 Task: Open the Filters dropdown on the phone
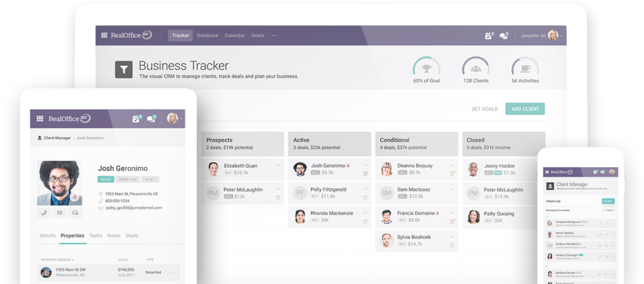[608, 210]
